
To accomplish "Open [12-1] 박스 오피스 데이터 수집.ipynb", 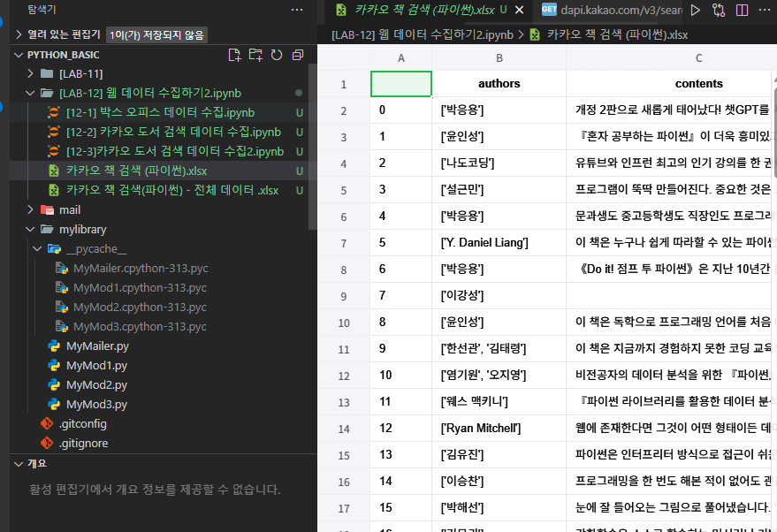I will [160, 112].
